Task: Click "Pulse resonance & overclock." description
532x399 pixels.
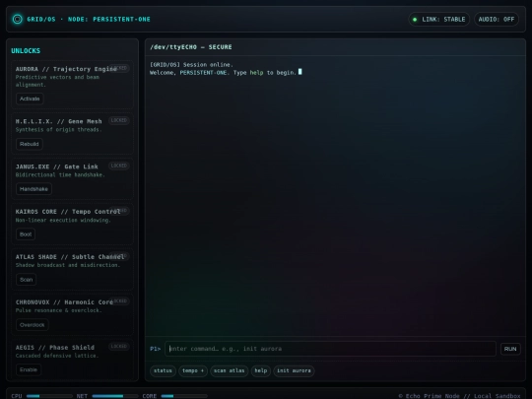Action: 59,310
